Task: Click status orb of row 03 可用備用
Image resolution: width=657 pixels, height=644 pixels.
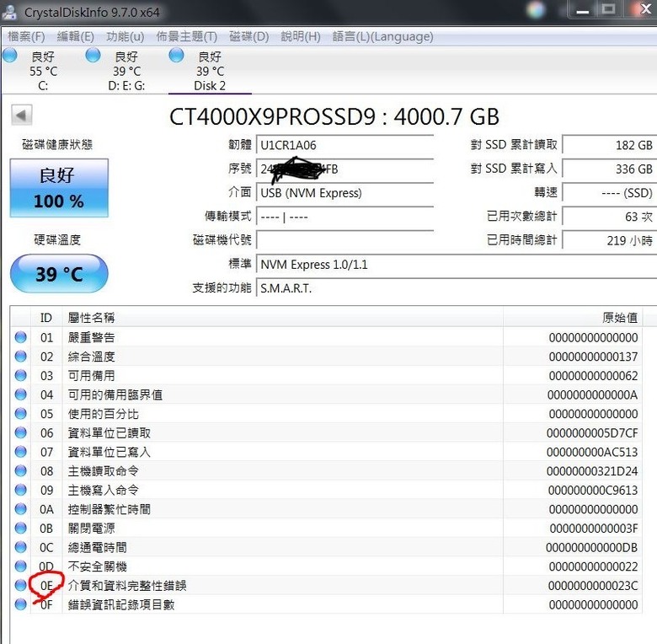Action: point(20,375)
